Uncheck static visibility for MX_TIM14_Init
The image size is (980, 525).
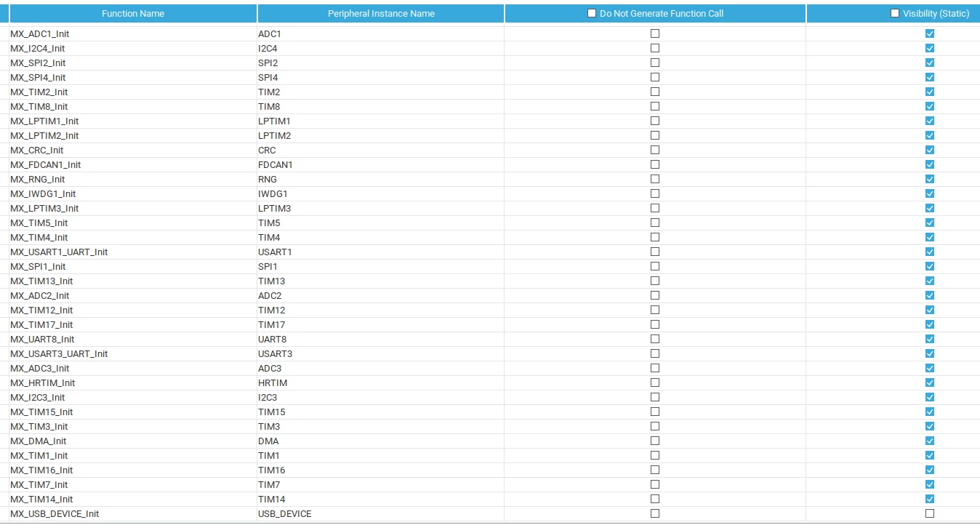(x=930, y=499)
